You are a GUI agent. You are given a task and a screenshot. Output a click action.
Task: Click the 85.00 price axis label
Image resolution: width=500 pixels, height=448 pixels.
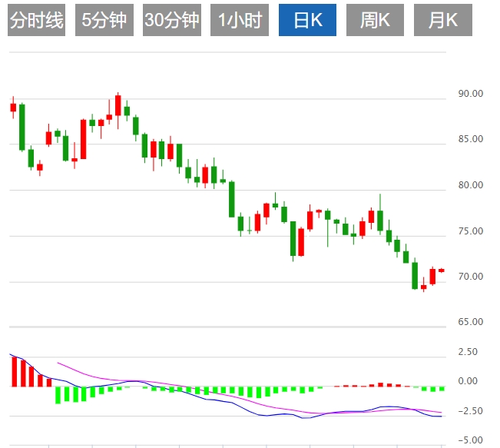470,139
